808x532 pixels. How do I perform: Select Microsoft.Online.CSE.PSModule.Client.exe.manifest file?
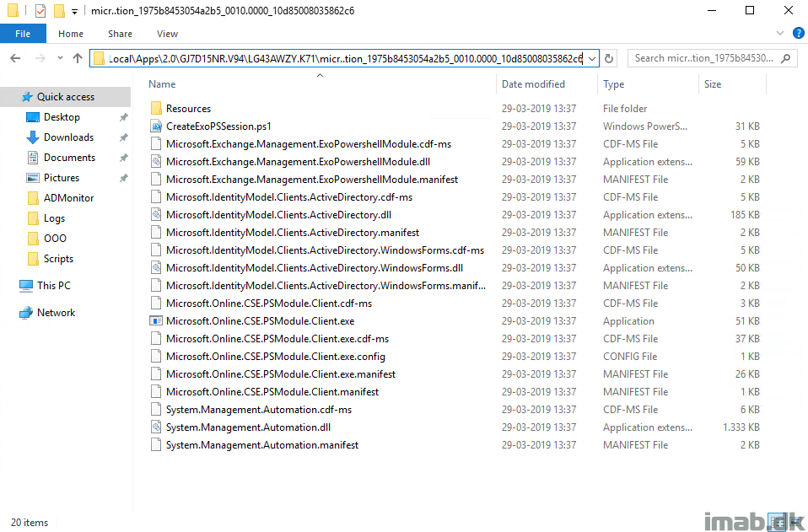pyautogui.click(x=281, y=373)
